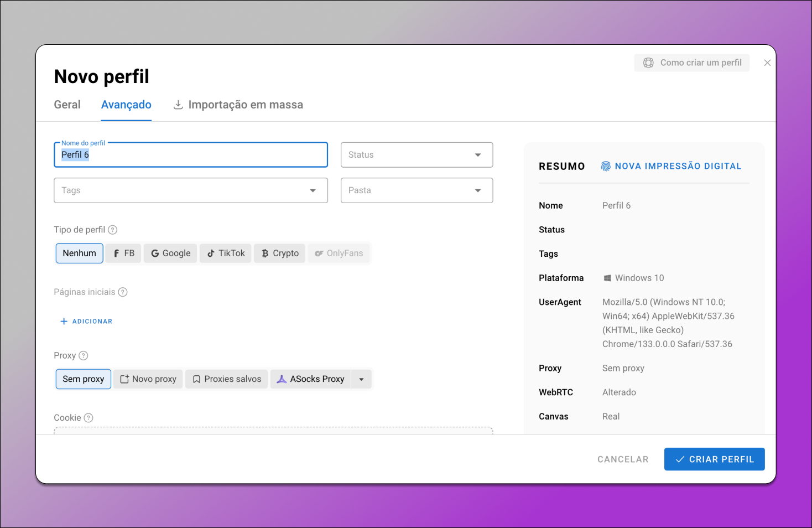Click the fingerprint icon beside Nova Impressão Digital
This screenshot has height=528, width=812.
[606, 166]
